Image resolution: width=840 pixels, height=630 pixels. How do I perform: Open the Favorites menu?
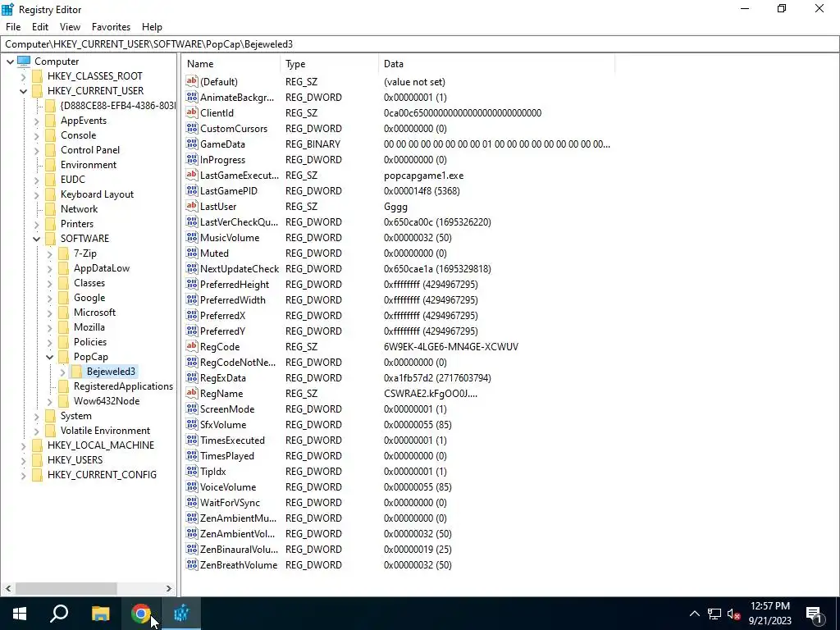point(111,27)
